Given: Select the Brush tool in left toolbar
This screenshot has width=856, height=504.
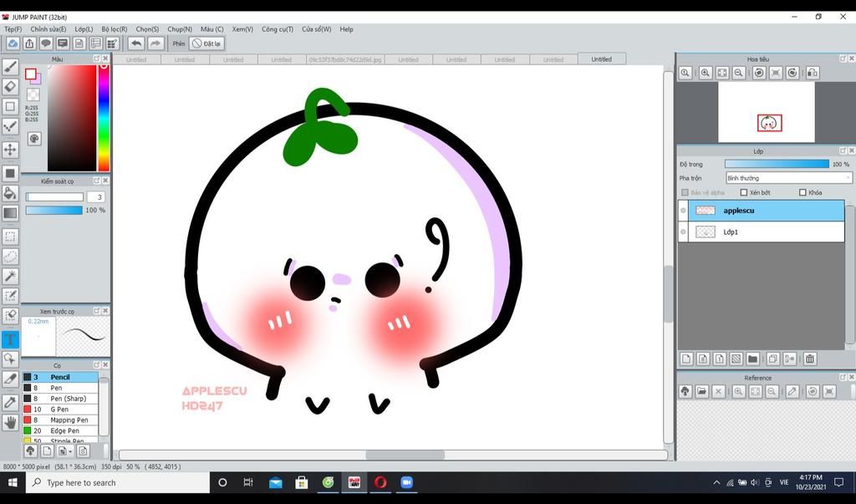Looking at the screenshot, I should click(x=11, y=67).
